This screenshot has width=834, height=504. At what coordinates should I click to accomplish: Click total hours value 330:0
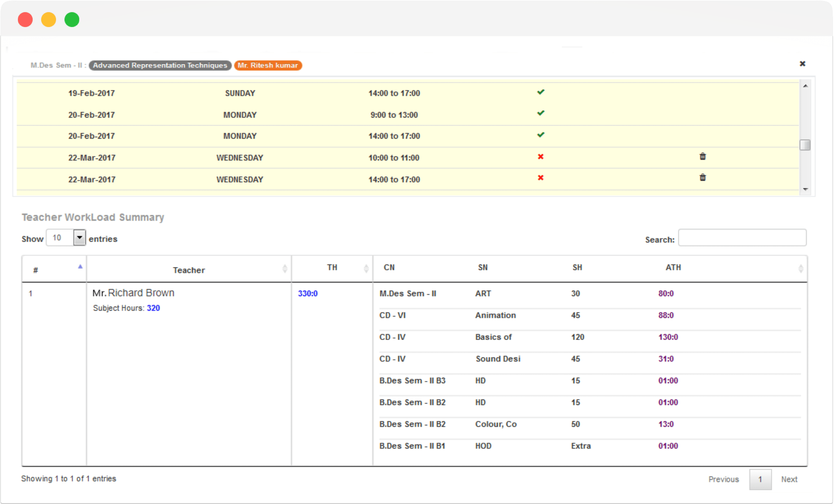(308, 294)
